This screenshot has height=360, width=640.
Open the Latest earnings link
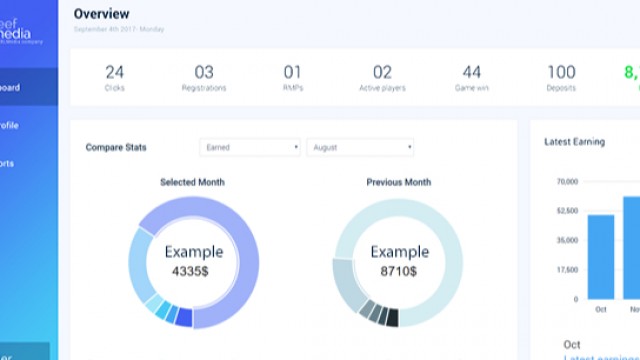point(602,357)
